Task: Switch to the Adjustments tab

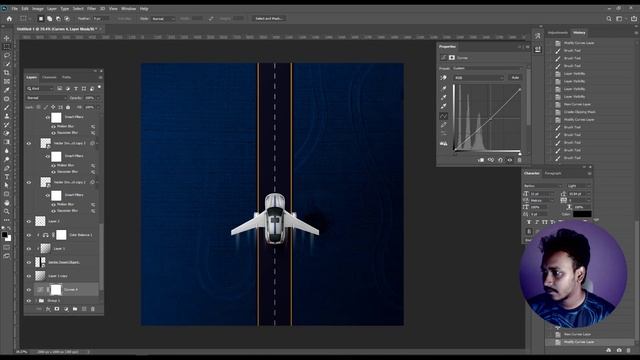Action: tap(558, 33)
